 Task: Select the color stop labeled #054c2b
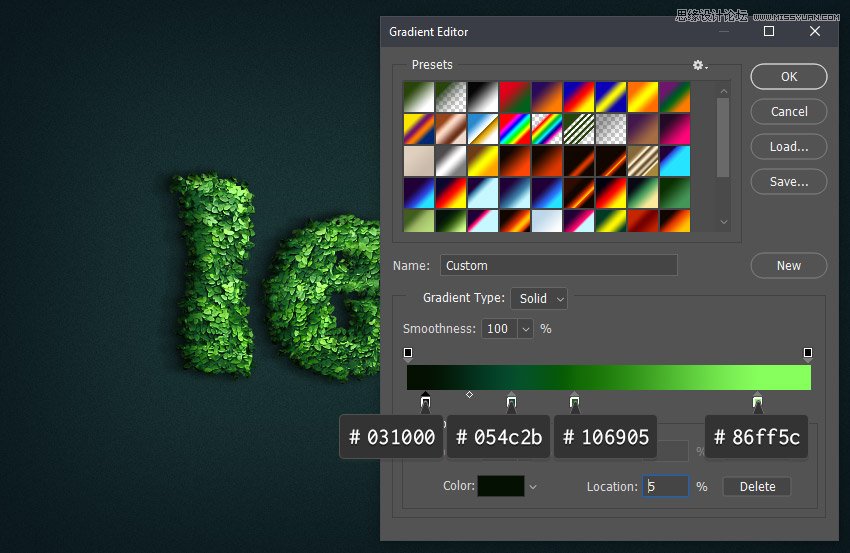coord(512,402)
